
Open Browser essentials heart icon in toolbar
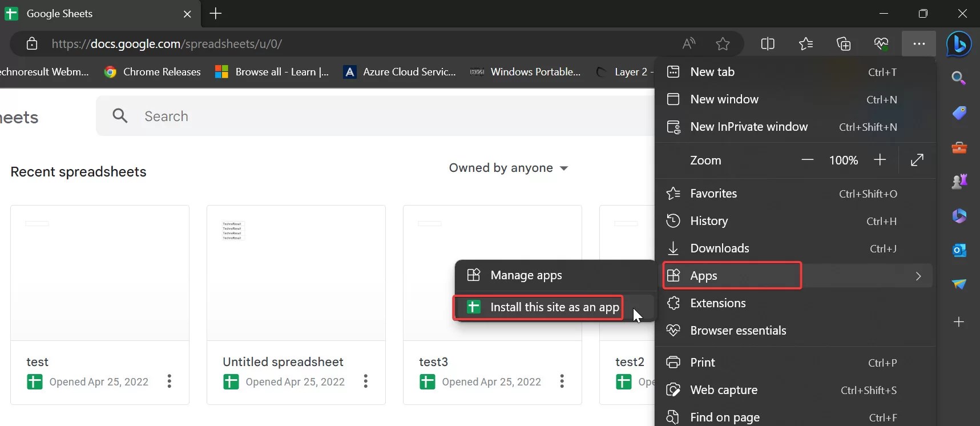click(881, 43)
